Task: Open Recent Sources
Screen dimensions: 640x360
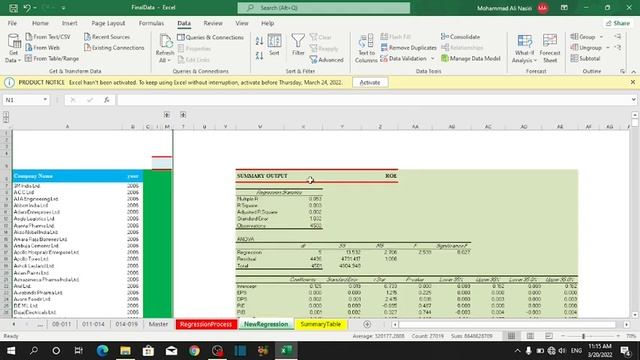Action: (107, 37)
